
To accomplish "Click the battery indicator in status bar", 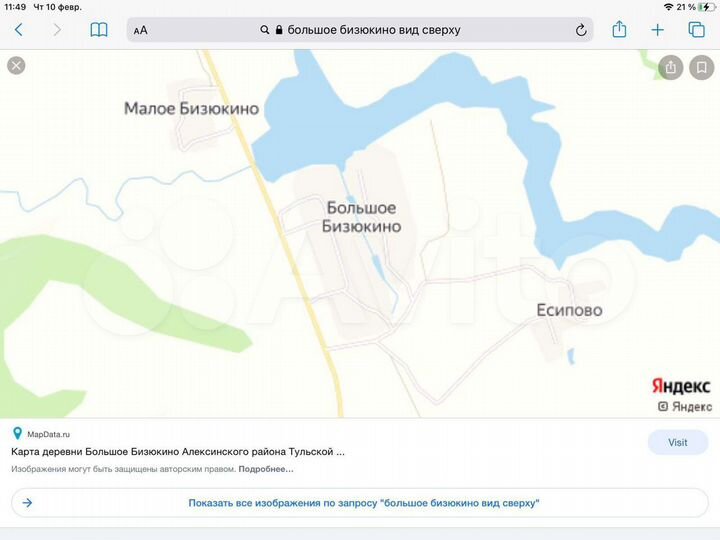I will (706, 7).
